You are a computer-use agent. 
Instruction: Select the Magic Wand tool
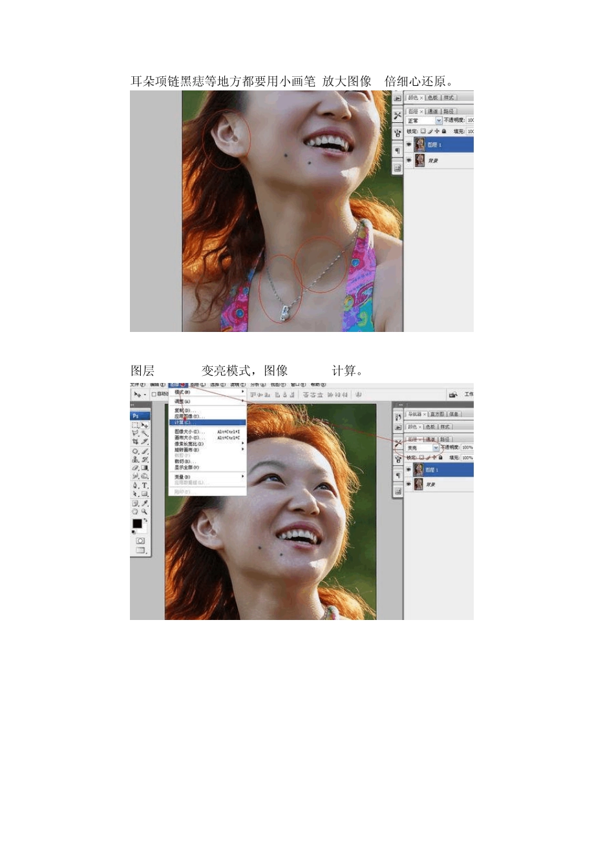coord(145,433)
